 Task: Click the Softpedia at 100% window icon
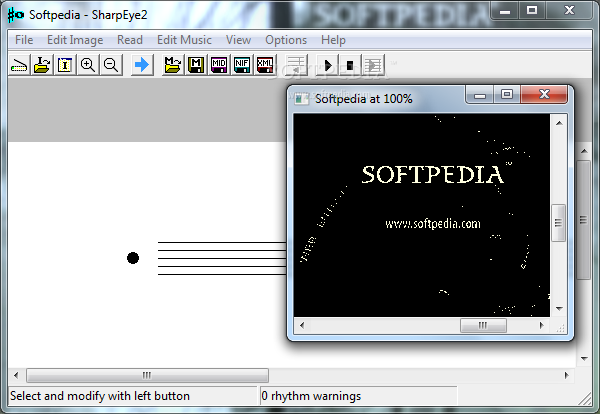301,99
